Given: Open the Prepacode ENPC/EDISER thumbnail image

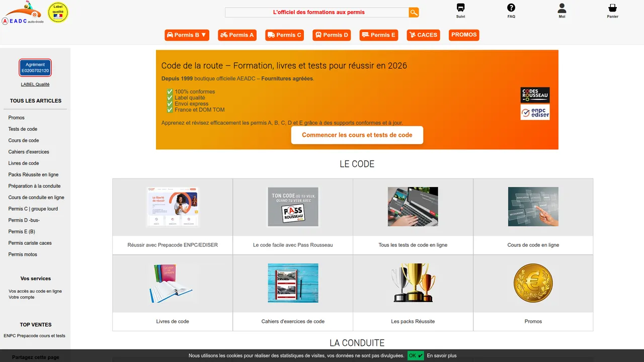Looking at the screenshot, I should tap(173, 207).
